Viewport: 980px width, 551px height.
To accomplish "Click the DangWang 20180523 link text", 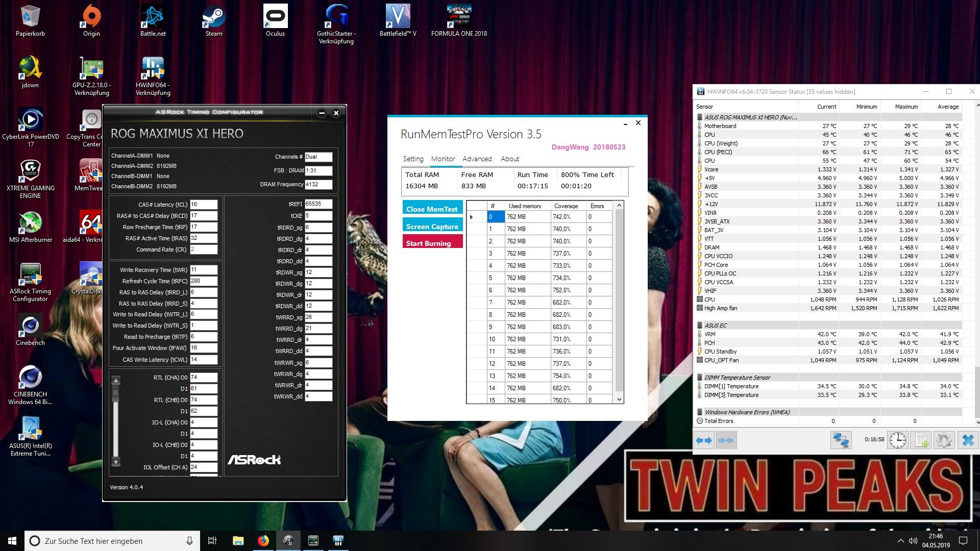I will 588,147.
